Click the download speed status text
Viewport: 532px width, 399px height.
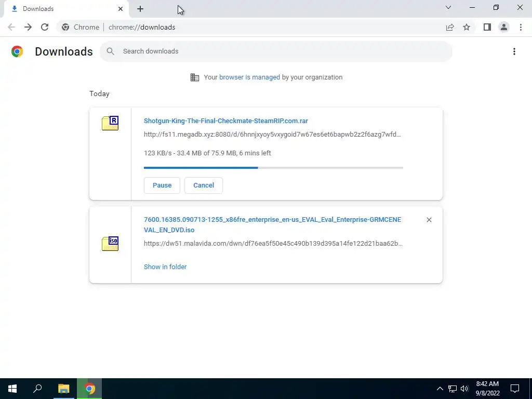[207, 153]
